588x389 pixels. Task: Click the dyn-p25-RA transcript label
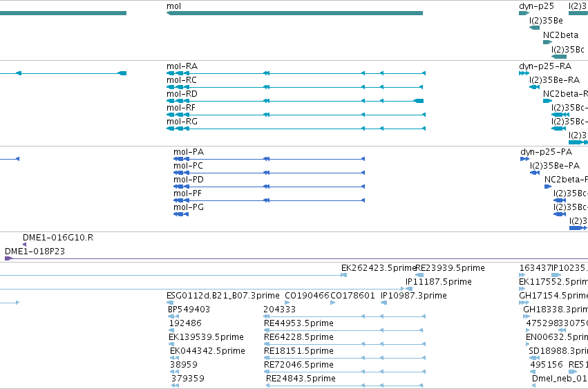click(x=545, y=66)
